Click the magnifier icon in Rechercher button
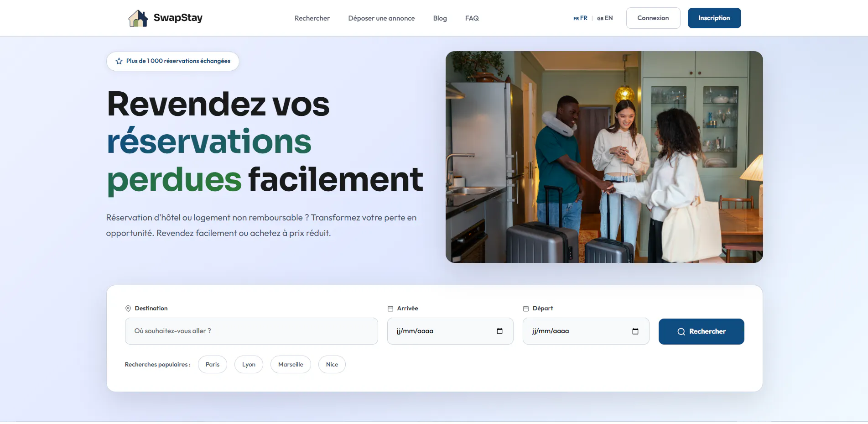 (x=681, y=332)
